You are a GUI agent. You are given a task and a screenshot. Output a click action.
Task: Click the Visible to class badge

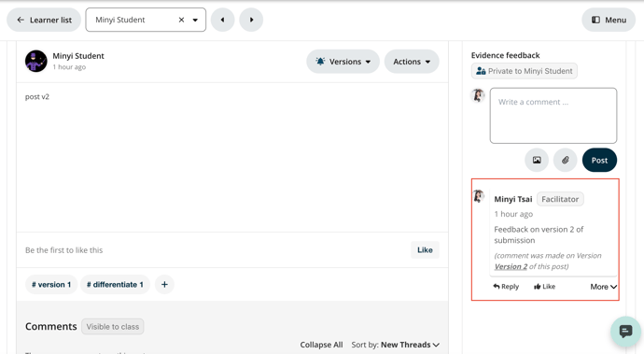(x=113, y=327)
